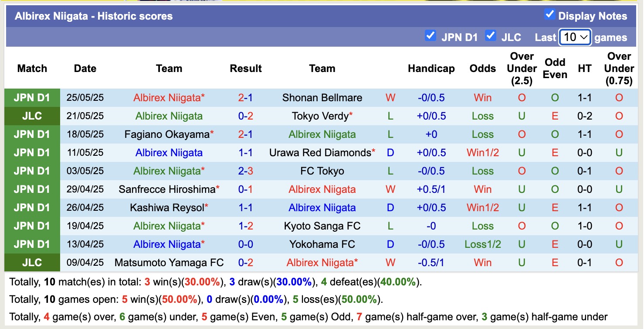Click the Albirex Niigata - Historic scores title
Viewport: 644px width, 329px height.
coord(95,16)
